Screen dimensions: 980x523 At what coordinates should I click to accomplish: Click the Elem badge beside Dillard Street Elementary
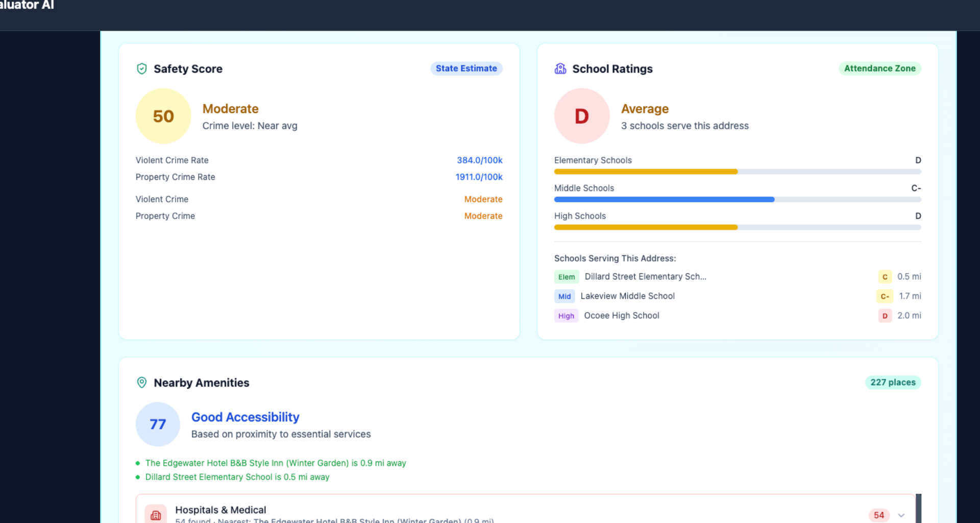[x=567, y=276]
